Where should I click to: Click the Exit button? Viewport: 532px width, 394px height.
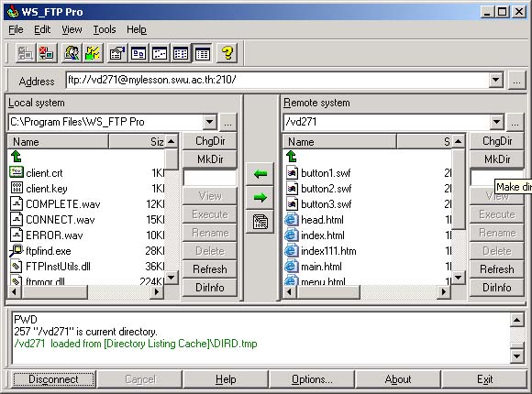click(x=484, y=379)
